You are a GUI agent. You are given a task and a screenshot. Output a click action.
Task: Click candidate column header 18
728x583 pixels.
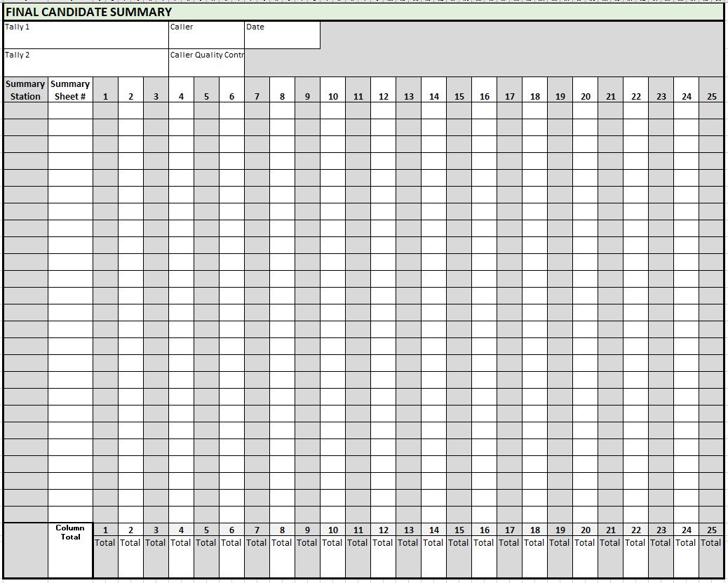[x=534, y=95]
